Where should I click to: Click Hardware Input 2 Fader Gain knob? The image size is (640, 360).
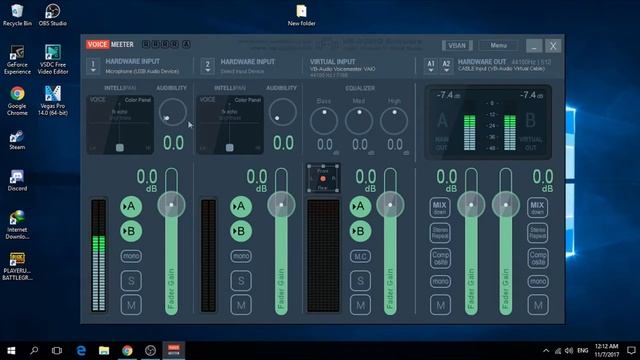[x=281, y=204]
